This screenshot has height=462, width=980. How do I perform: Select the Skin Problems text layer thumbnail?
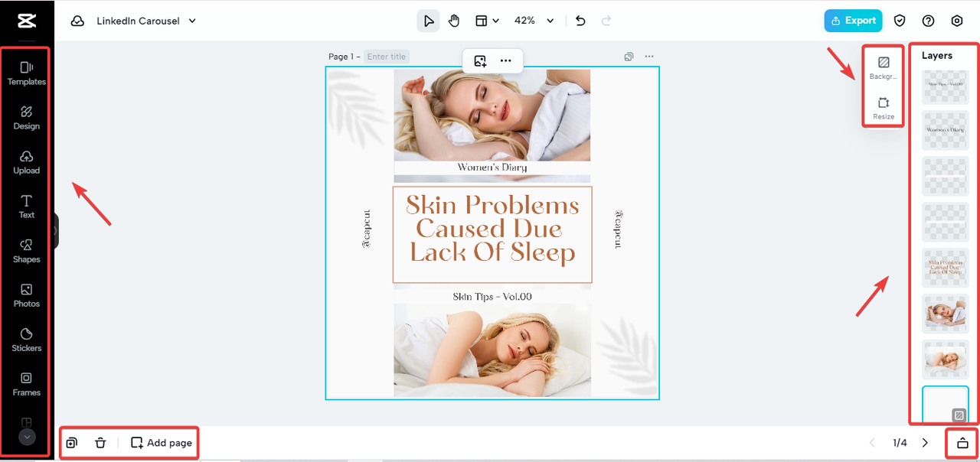coord(946,267)
